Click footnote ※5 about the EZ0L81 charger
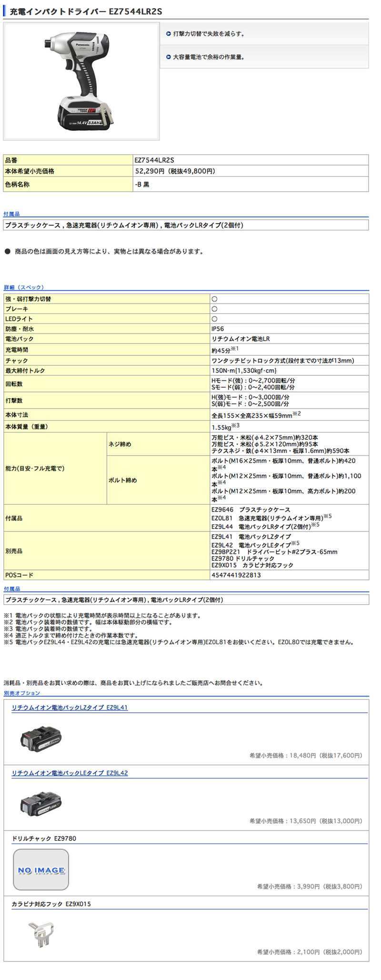Screen dimensions: 381x980 pos(180,642)
